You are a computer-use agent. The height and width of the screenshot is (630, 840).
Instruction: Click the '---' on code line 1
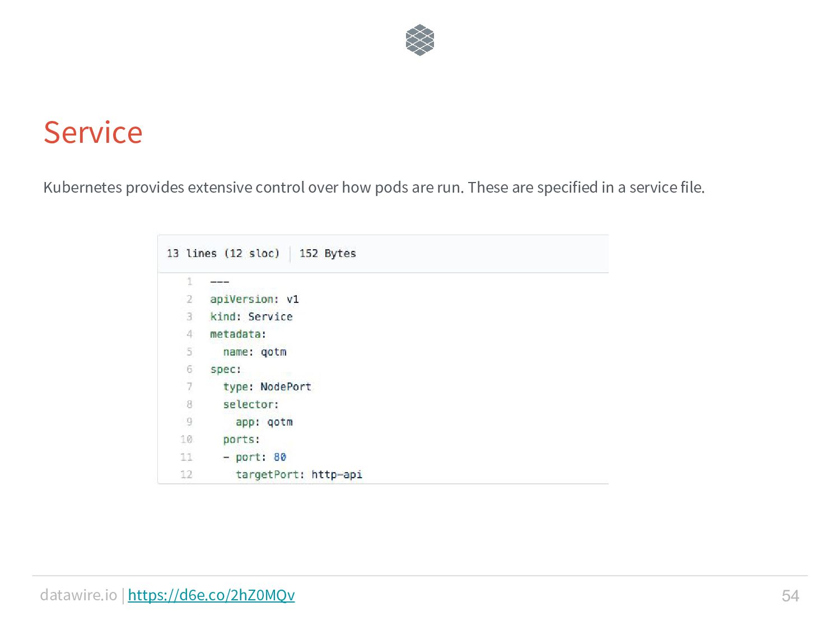point(220,282)
